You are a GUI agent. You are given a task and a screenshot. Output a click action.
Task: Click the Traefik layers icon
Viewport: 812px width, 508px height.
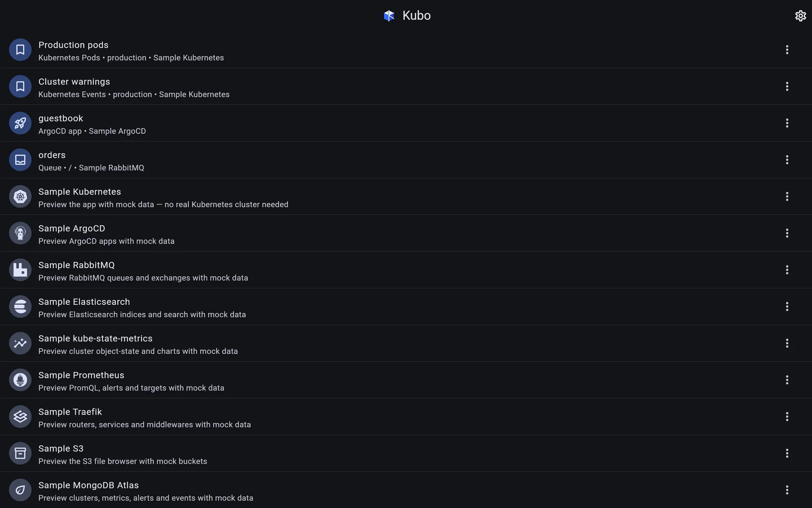(x=20, y=417)
